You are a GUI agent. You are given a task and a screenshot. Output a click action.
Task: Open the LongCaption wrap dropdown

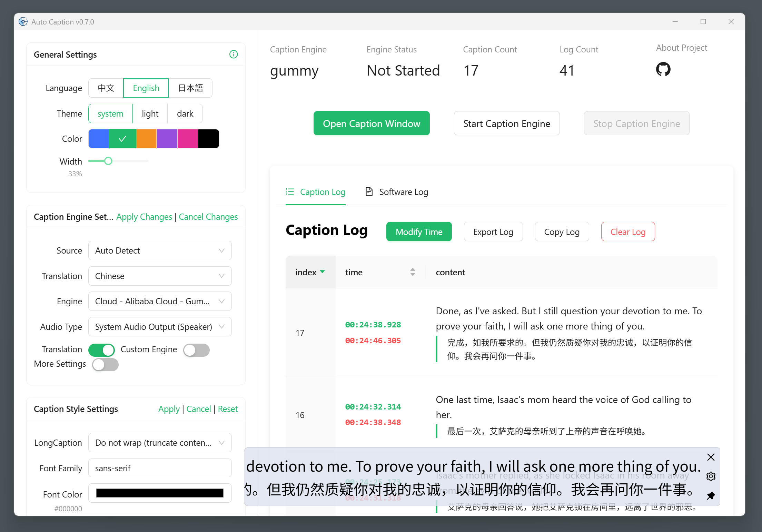point(160,443)
